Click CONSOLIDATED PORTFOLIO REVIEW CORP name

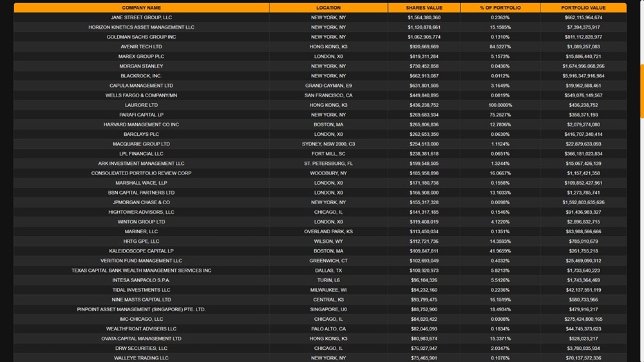[x=141, y=173]
